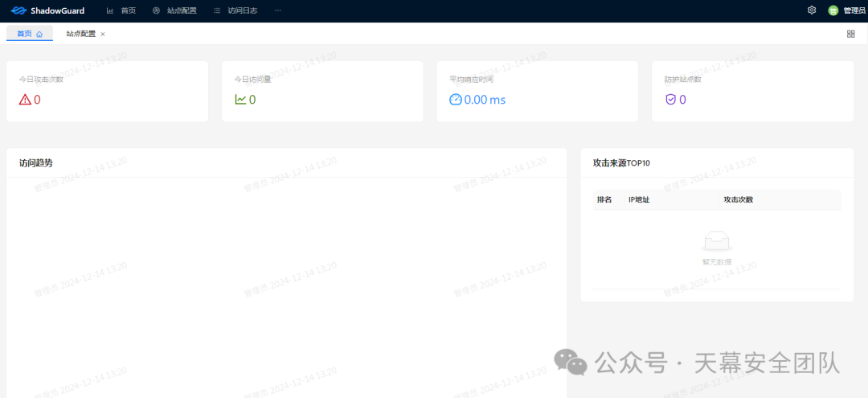Open the settings gear icon

pos(812,10)
